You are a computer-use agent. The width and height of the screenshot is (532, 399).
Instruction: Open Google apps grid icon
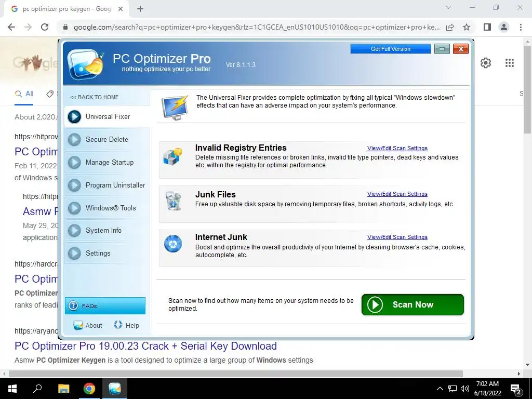(x=510, y=63)
